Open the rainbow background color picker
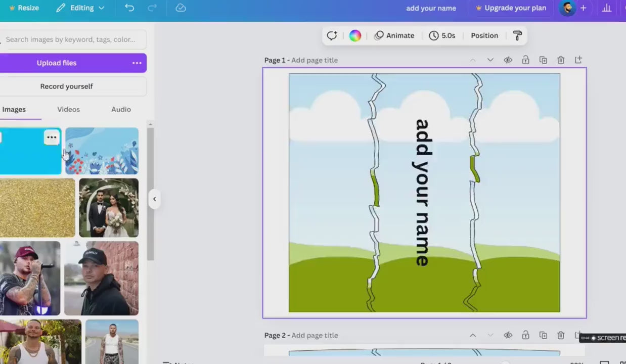 tap(355, 35)
